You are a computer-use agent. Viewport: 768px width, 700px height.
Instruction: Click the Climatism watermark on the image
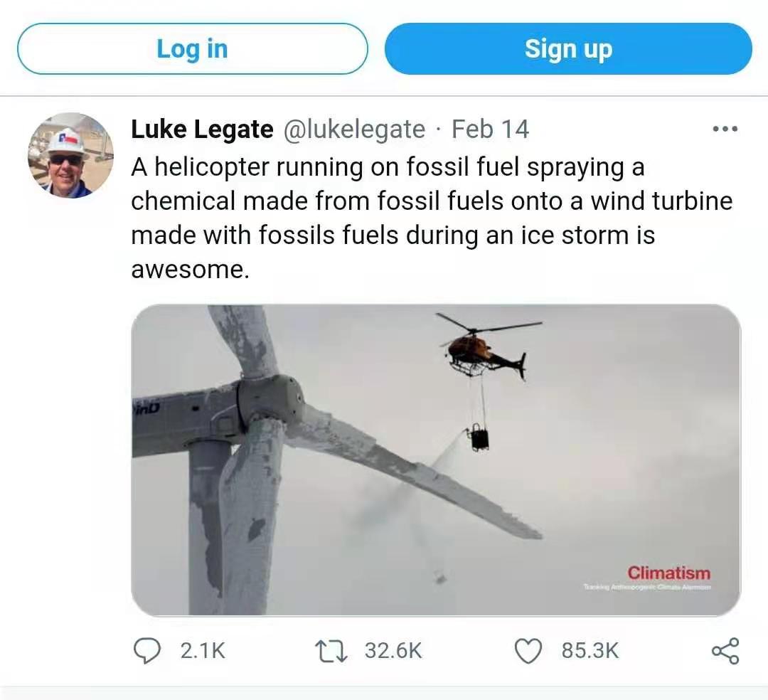(x=668, y=573)
